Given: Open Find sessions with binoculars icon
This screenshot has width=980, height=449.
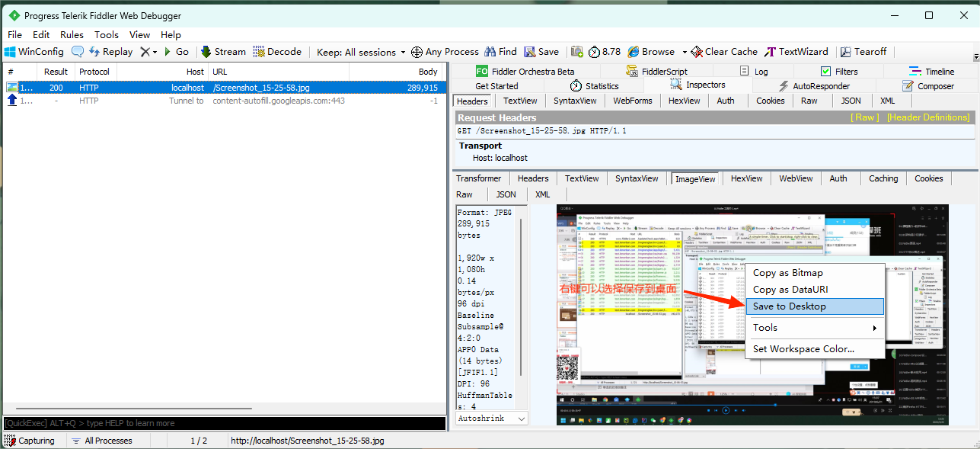Looking at the screenshot, I should click(x=500, y=52).
